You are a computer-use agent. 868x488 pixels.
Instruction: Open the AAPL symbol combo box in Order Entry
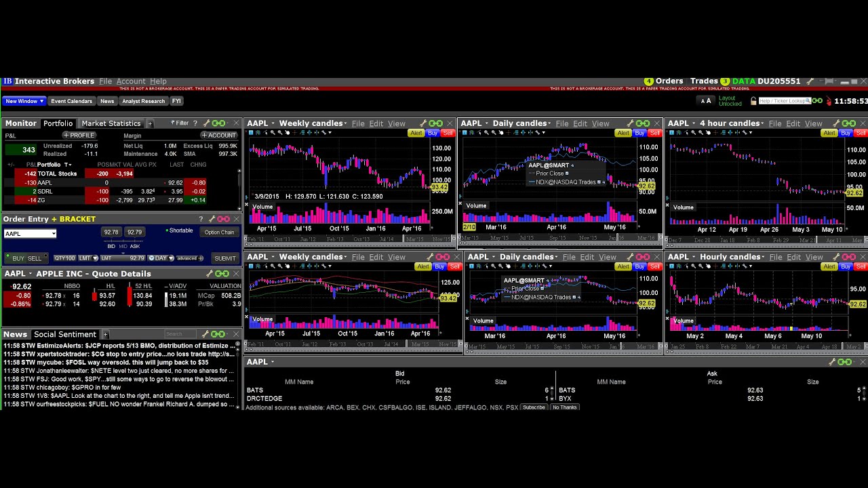31,234
